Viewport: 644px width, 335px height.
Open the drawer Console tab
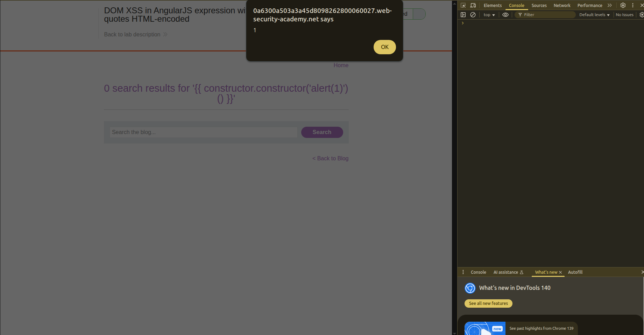tap(478, 272)
